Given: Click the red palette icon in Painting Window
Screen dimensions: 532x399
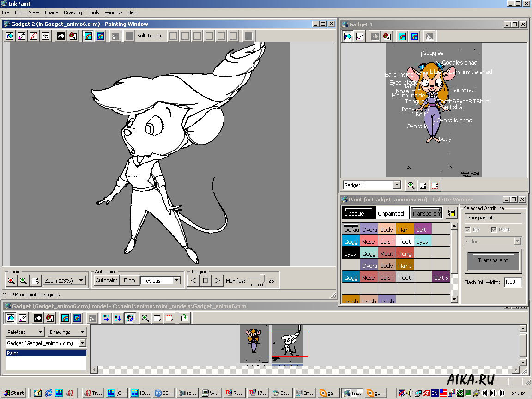Looking at the screenshot, I should tap(73, 36).
